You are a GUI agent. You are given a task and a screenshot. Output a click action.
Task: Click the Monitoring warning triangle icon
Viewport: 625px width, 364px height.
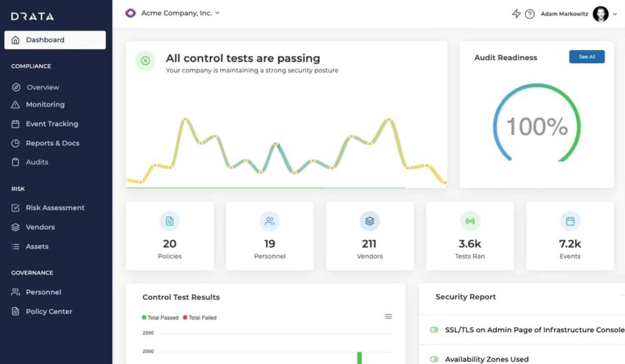[15, 104]
